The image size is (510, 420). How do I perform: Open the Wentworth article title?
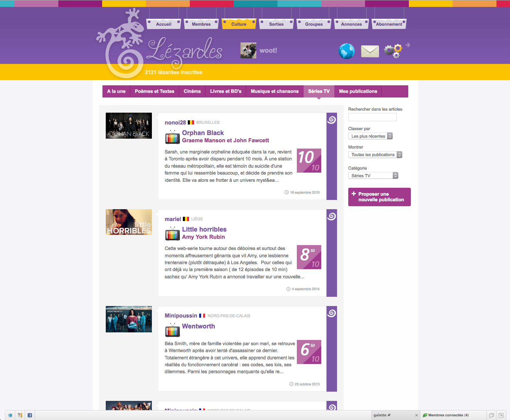[199, 326]
